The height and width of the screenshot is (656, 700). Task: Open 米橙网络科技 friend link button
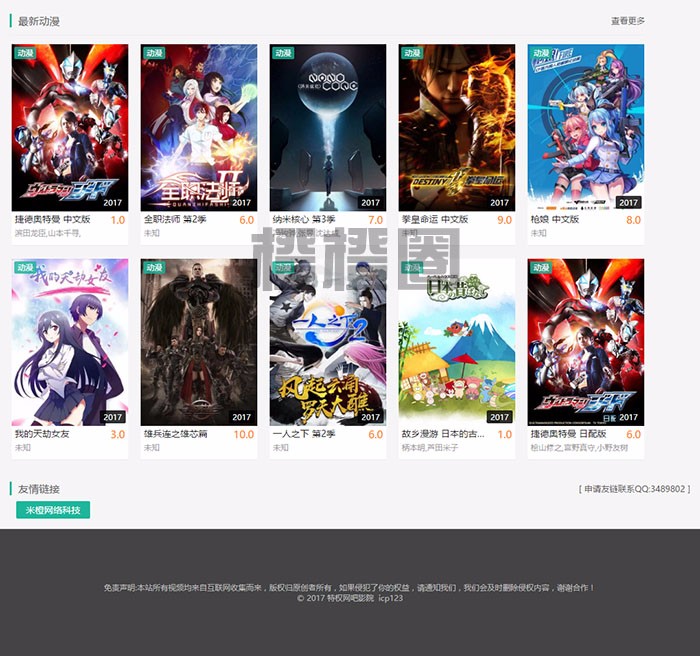coord(53,510)
